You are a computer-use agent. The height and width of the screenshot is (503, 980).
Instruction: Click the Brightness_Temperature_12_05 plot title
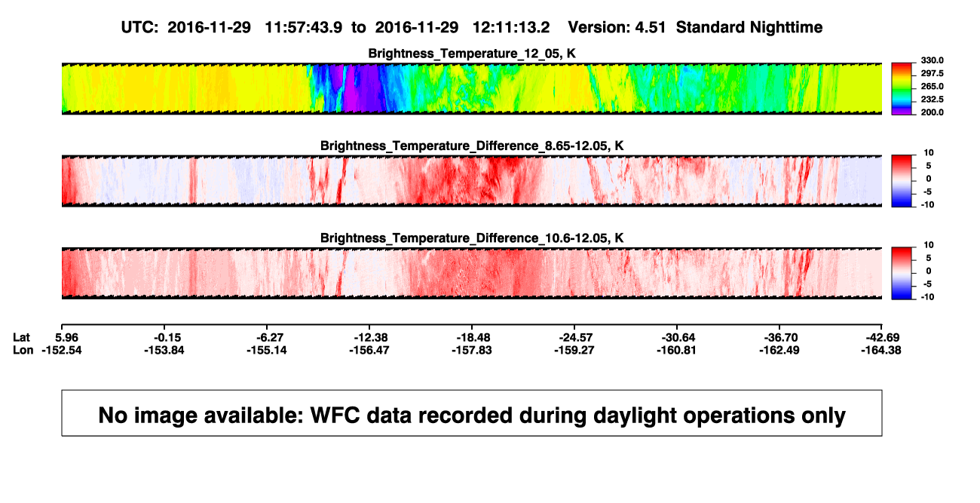(x=472, y=54)
